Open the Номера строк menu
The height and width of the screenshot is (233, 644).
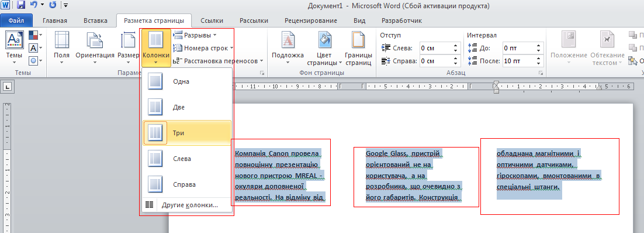click(x=203, y=48)
